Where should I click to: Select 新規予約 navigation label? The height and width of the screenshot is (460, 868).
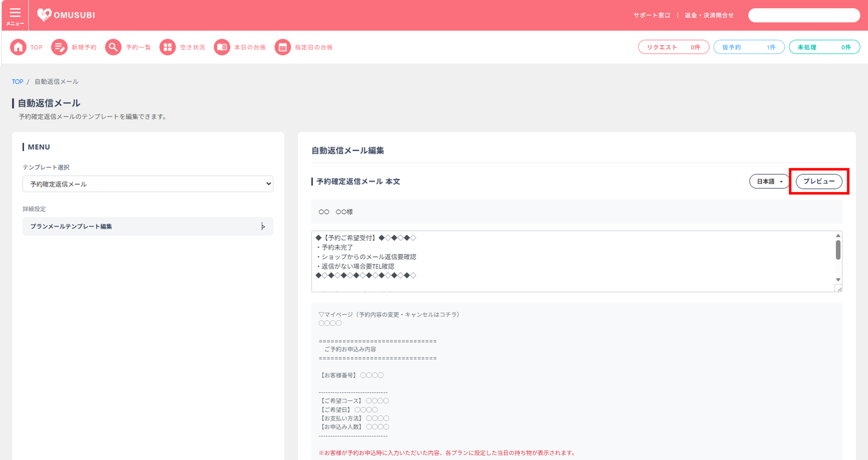click(x=84, y=48)
